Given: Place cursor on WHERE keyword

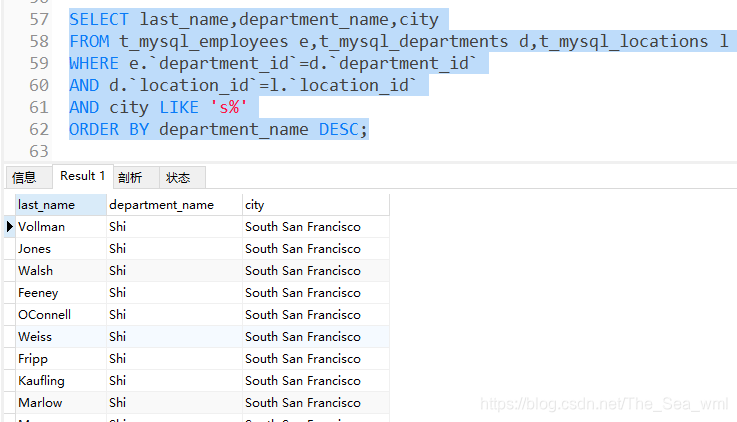Looking at the screenshot, I should coord(94,63).
